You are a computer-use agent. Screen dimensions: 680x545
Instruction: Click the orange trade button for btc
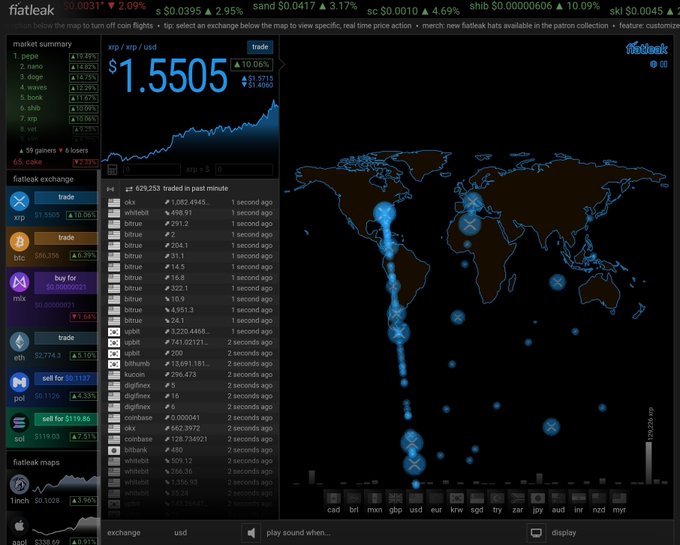point(66,238)
